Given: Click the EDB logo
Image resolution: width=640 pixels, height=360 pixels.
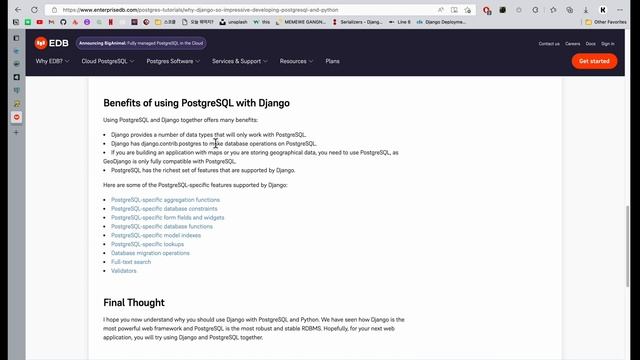Looking at the screenshot, I should 51,43.
